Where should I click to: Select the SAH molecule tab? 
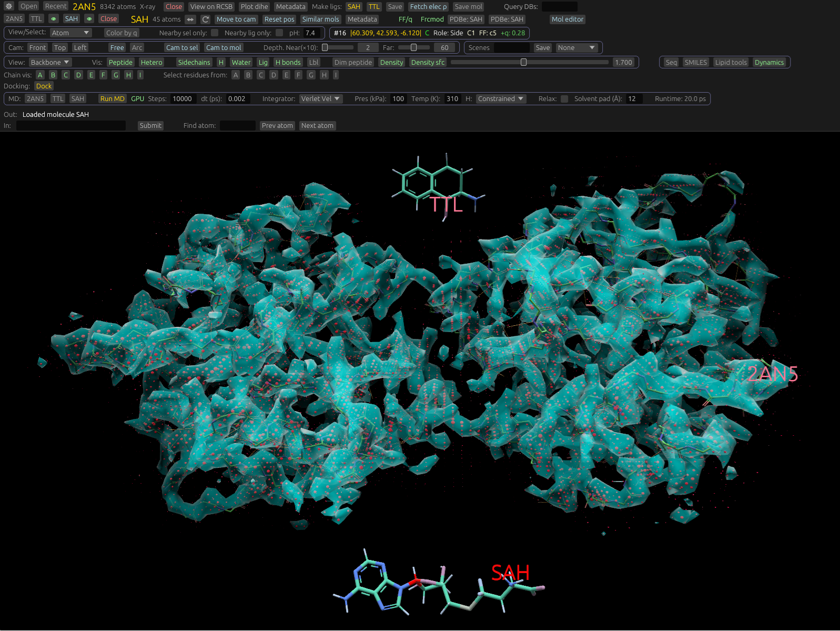72,19
